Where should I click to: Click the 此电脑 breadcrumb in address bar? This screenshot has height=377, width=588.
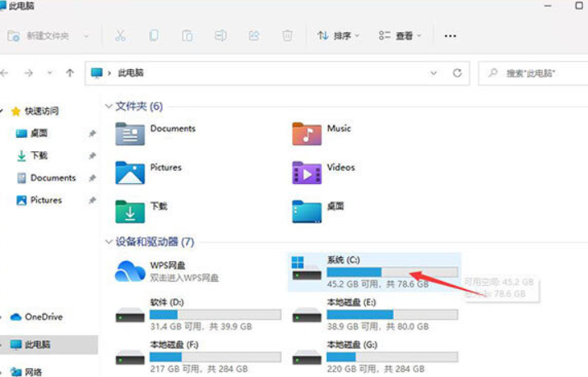coord(131,72)
